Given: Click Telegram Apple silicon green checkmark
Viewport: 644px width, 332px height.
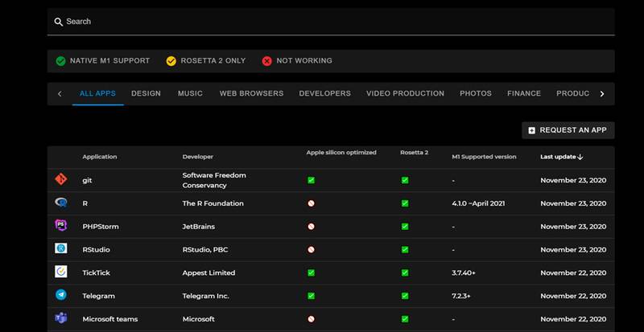Looking at the screenshot, I should (x=311, y=296).
